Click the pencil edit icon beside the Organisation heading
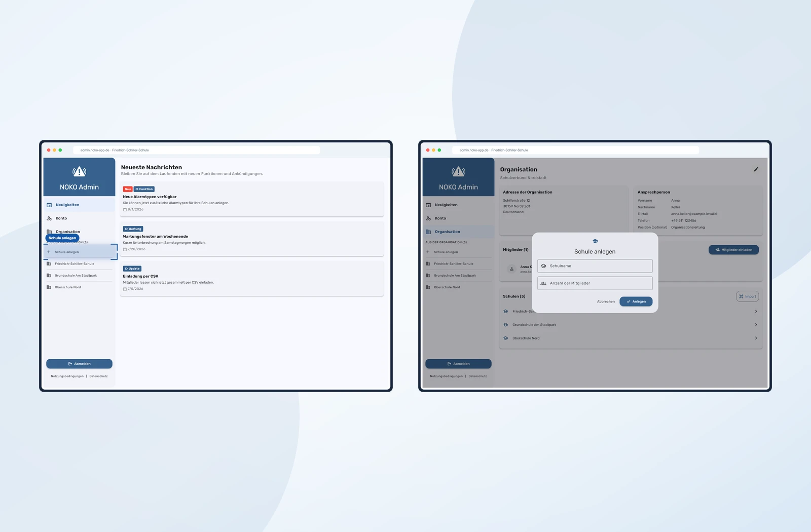The height and width of the screenshot is (532, 811). 756,170
